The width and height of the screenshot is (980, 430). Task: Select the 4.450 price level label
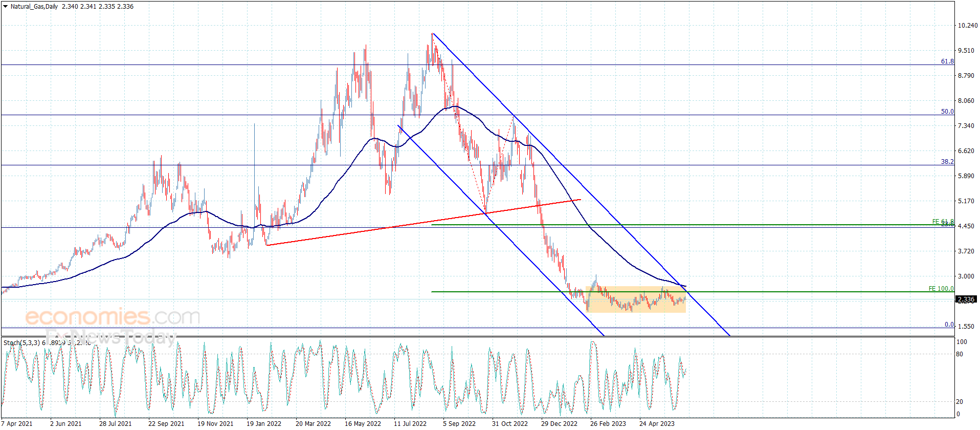click(966, 226)
